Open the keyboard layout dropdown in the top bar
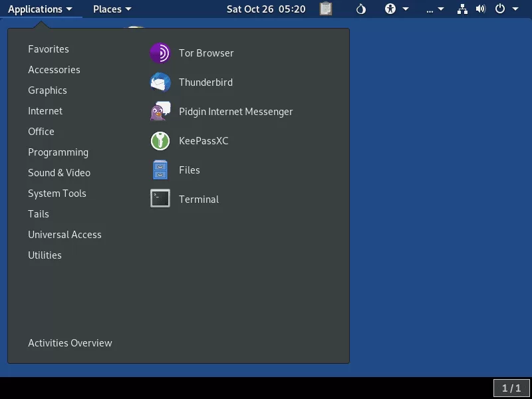Viewport: 532px width, 399px height. (434, 9)
